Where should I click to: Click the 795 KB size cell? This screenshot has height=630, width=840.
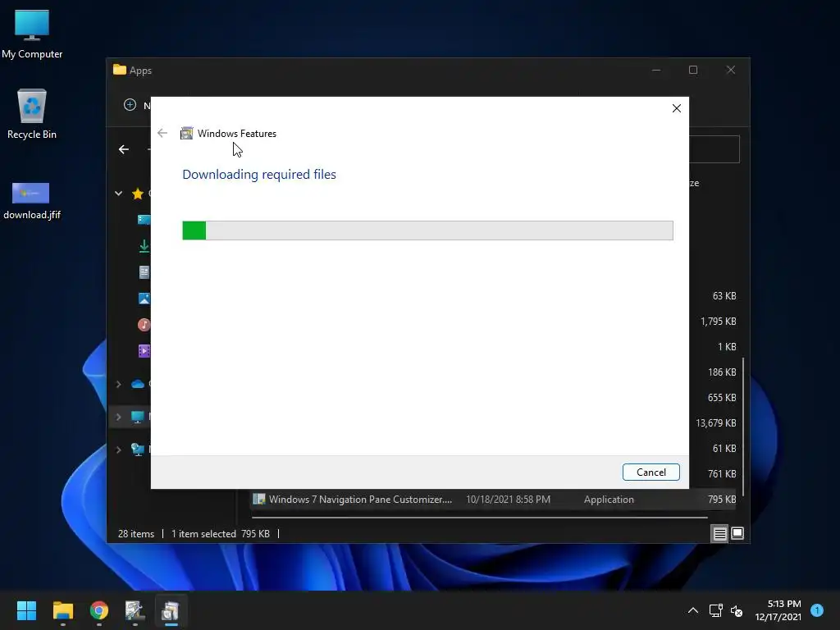722,500
